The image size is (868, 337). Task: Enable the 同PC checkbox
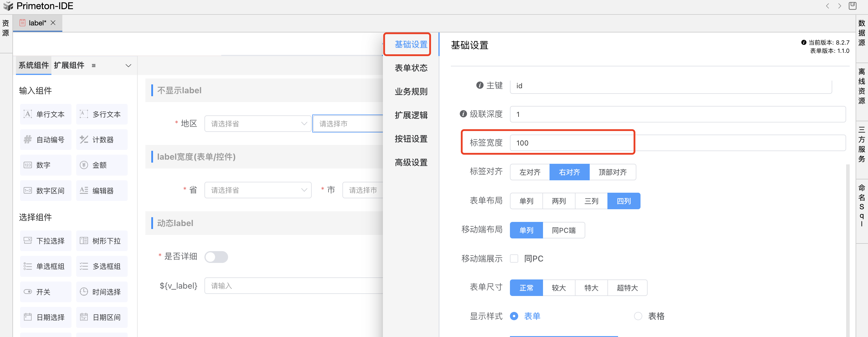click(514, 259)
